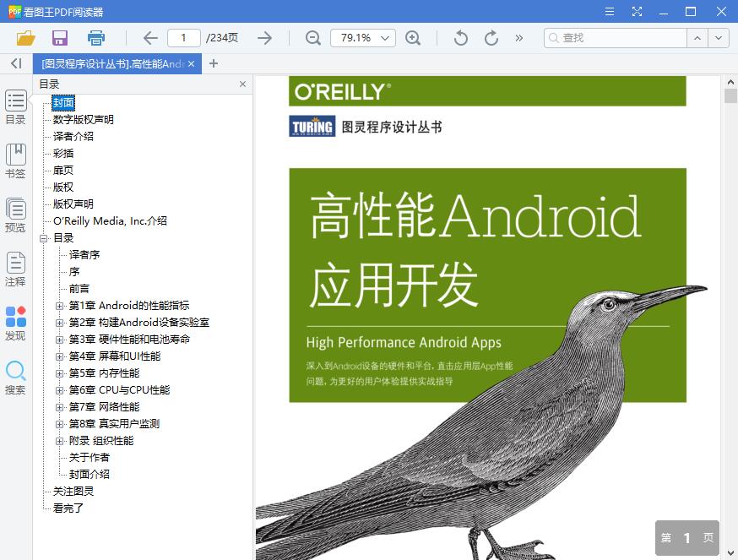Open the hamburger menu
The width and height of the screenshot is (738, 560).
click(x=609, y=12)
